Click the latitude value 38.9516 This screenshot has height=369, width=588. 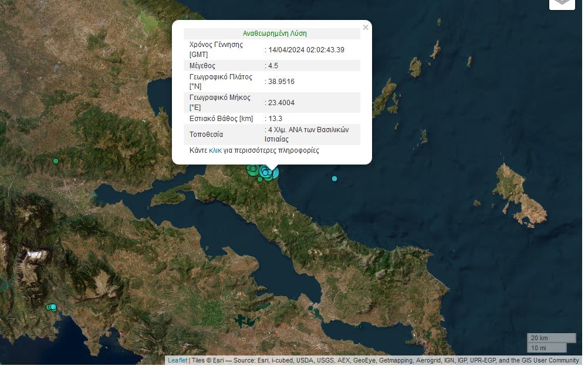(281, 82)
